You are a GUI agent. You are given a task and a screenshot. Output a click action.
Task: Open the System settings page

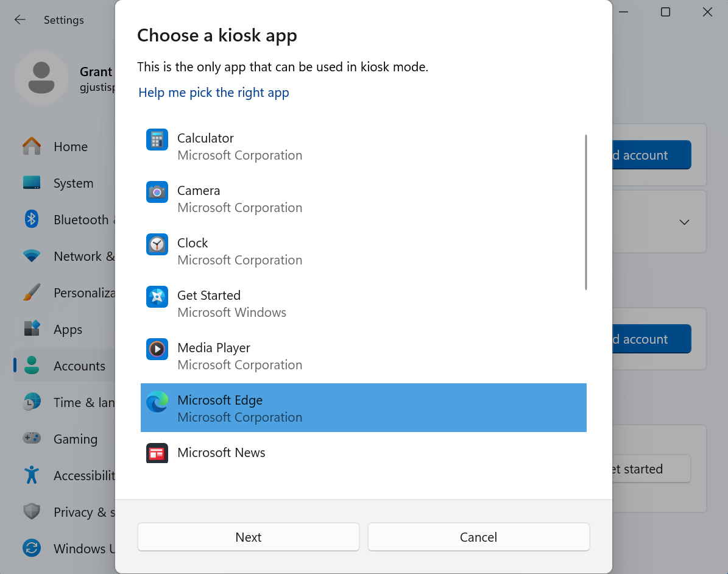coord(65,183)
